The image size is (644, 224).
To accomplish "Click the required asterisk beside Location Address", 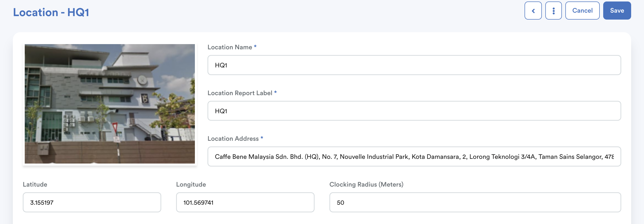I will tap(262, 138).
